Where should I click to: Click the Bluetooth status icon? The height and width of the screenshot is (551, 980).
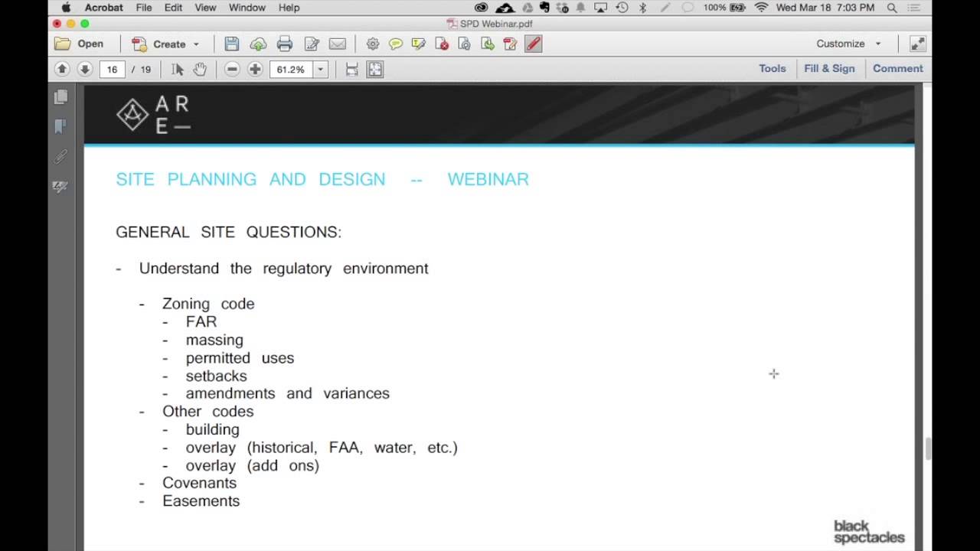point(642,8)
